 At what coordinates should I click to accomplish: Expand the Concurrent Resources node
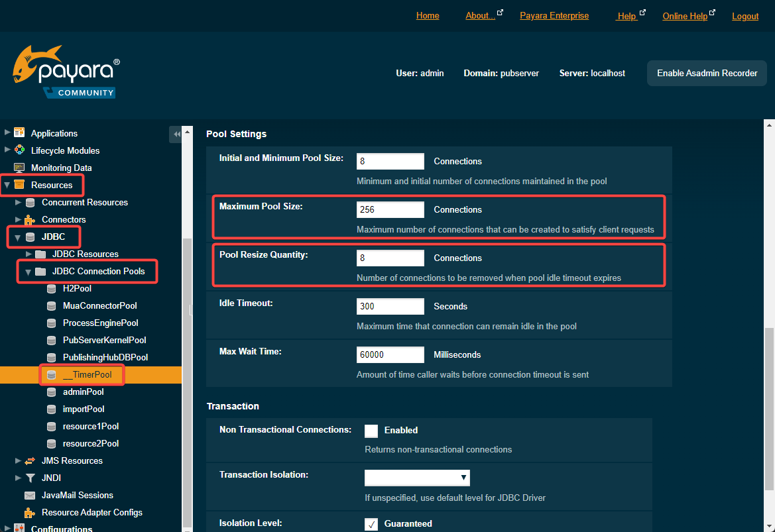click(18, 202)
